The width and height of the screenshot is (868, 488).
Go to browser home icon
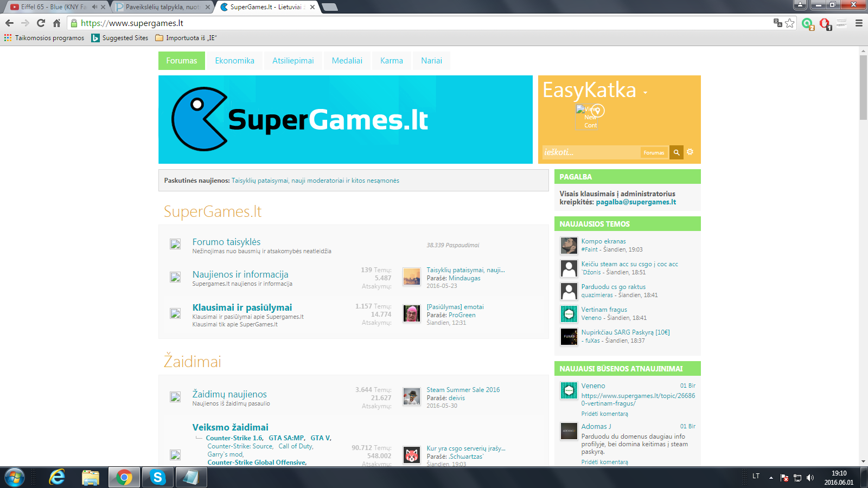click(x=56, y=23)
